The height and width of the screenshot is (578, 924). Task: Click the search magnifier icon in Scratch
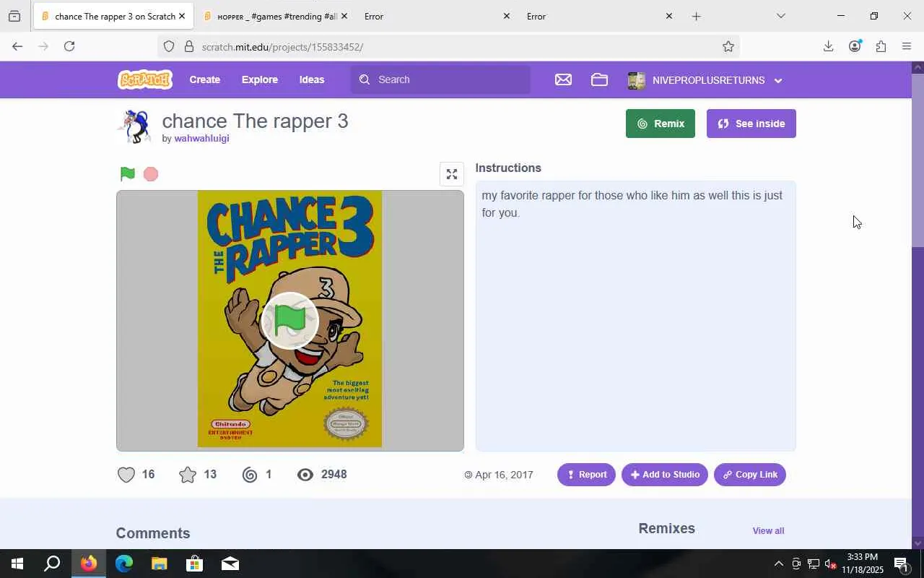[x=365, y=79]
